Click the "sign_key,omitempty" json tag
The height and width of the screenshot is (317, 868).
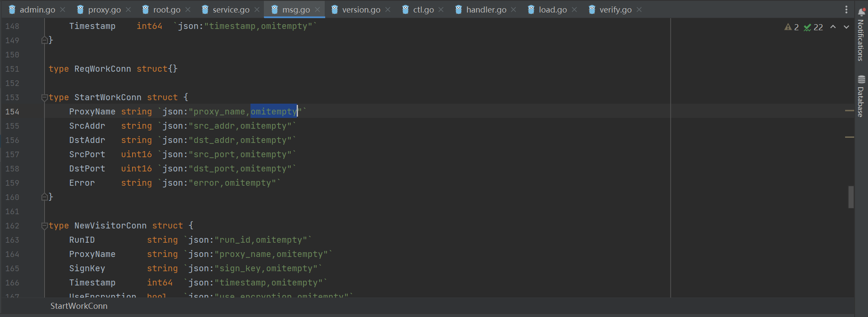(x=266, y=269)
